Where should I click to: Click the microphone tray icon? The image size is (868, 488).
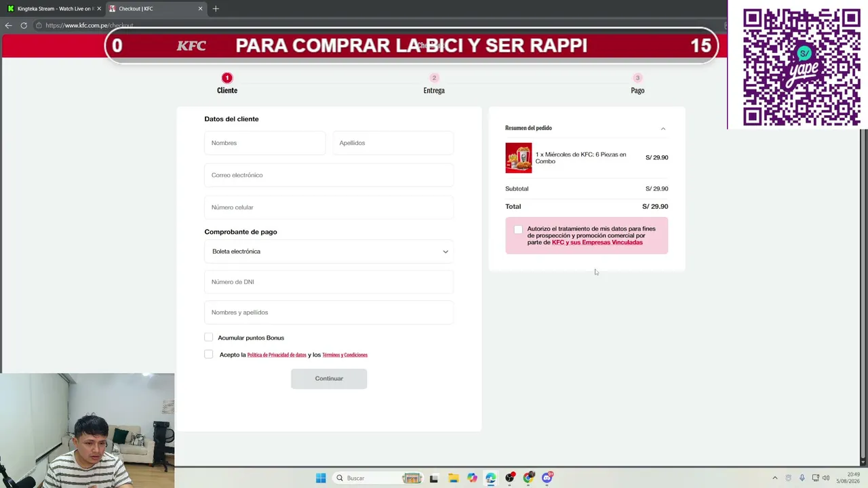coord(802,478)
